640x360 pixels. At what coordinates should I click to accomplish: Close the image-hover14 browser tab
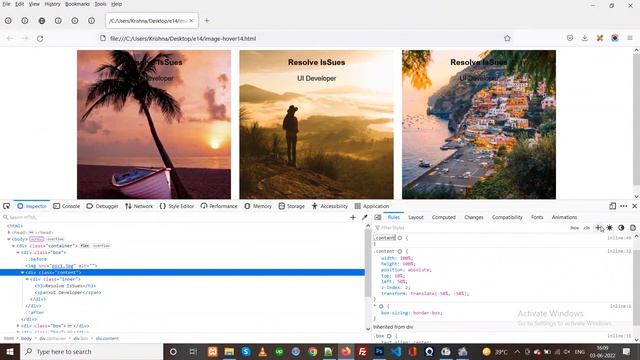[191, 20]
